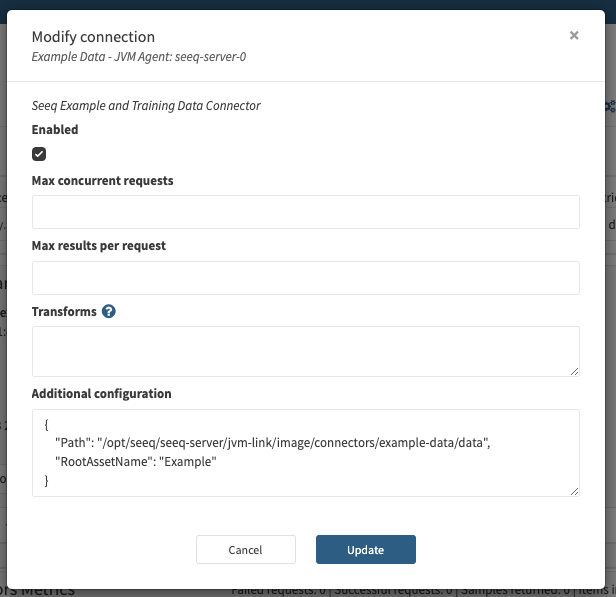The width and height of the screenshot is (616, 597).
Task: Focus the Max results per request field
Action: click(x=306, y=278)
